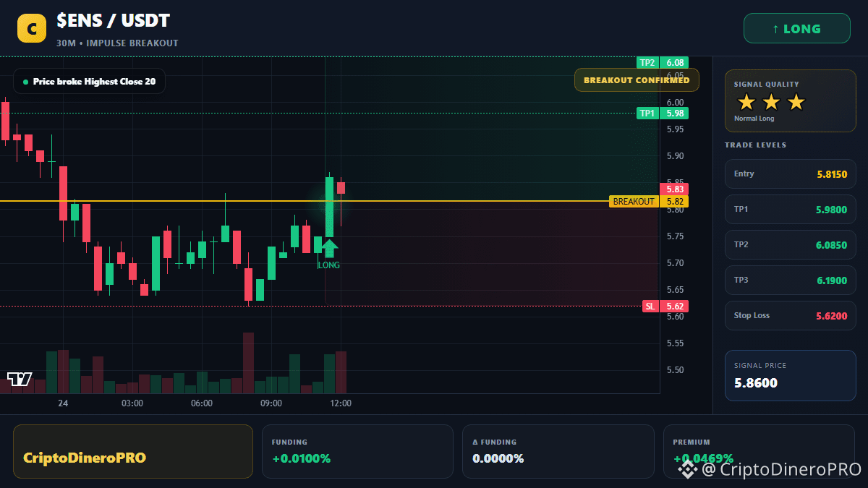Click the TRADE LEVELS heading

pos(755,145)
